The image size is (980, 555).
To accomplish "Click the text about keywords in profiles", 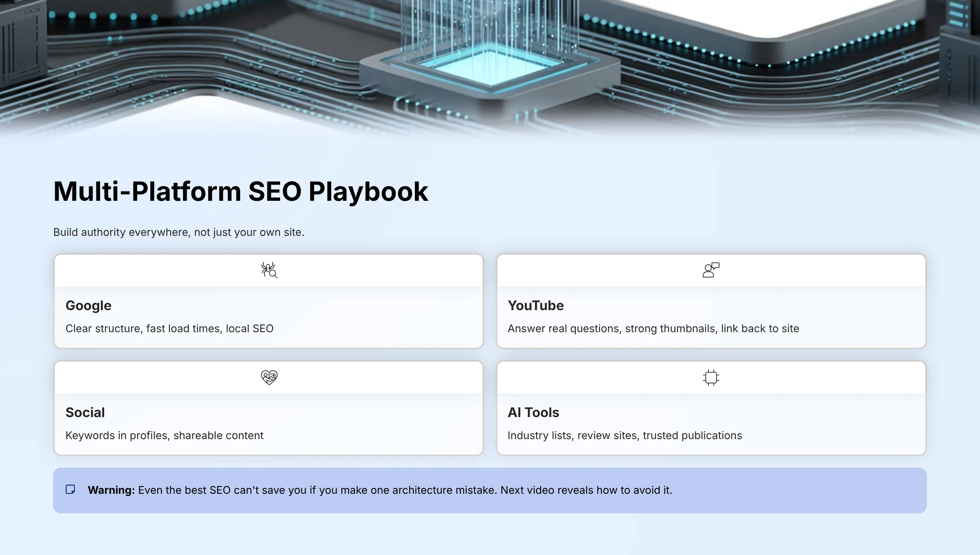I will pyautogui.click(x=165, y=435).
